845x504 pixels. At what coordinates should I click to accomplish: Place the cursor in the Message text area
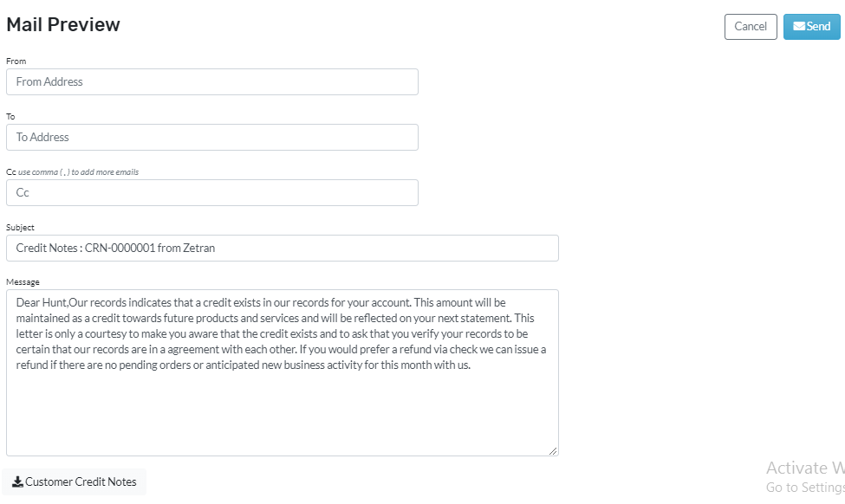[x=283, y=372]
